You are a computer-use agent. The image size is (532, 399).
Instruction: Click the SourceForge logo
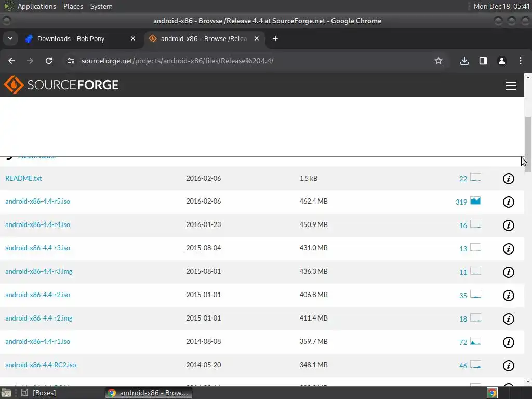tap(61, 85)
